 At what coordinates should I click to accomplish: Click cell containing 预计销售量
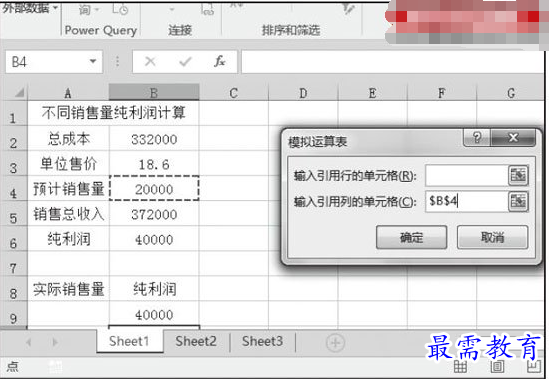(x=69, y=189)
